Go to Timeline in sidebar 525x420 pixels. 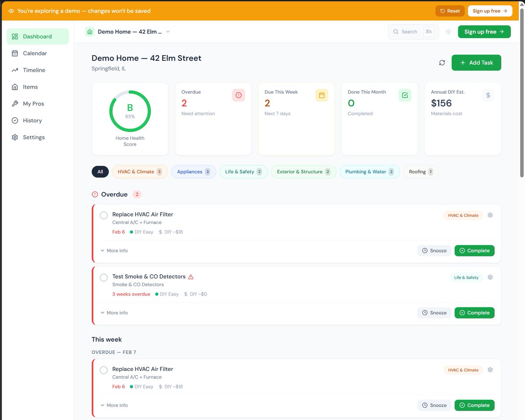coord(38,70)
